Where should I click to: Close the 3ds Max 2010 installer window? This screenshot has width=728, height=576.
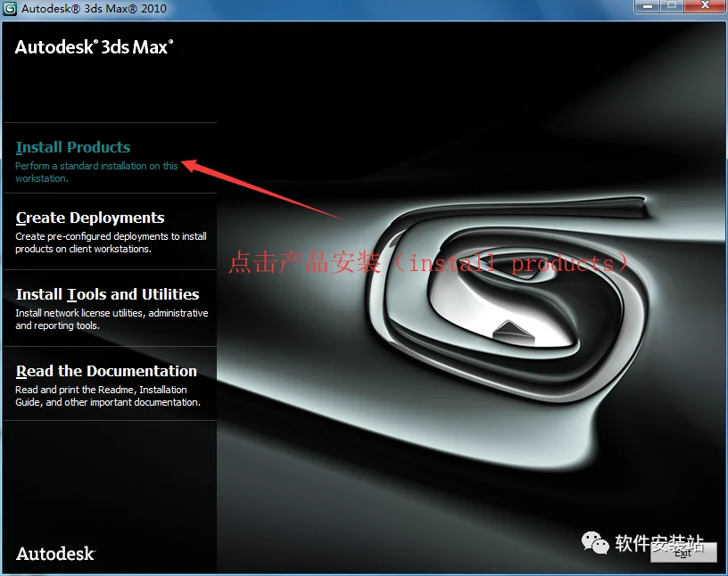705,6
